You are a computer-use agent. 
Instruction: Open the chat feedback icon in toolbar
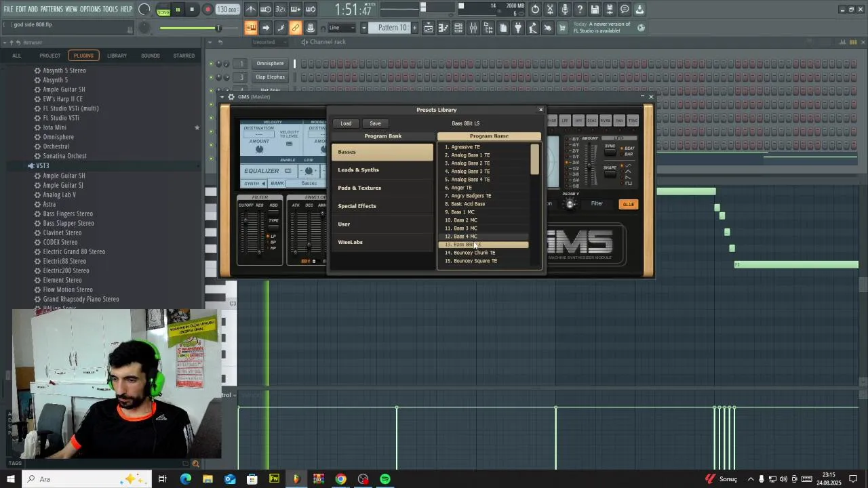coord(625,9)
